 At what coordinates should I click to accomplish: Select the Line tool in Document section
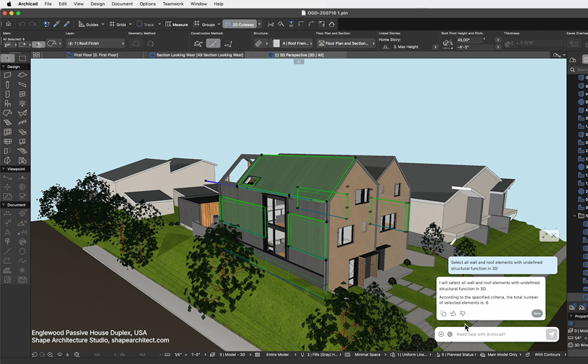pyautogui.click(x=8, y=251)
